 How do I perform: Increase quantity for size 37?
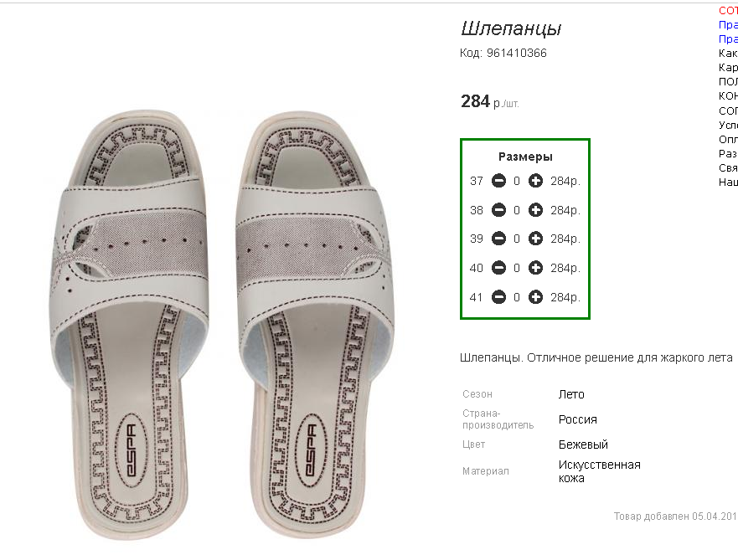tap(535, 181)
